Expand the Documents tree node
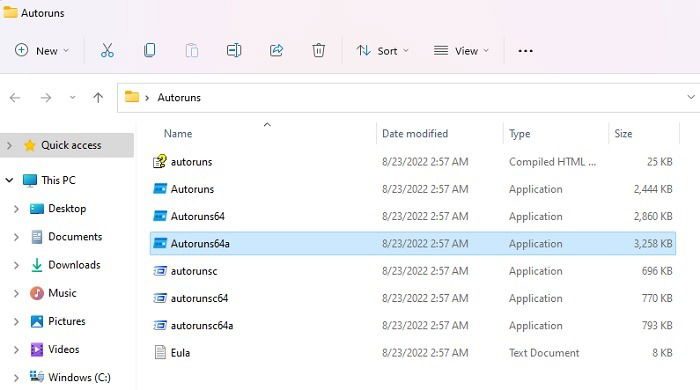 (x=17, y=237)
